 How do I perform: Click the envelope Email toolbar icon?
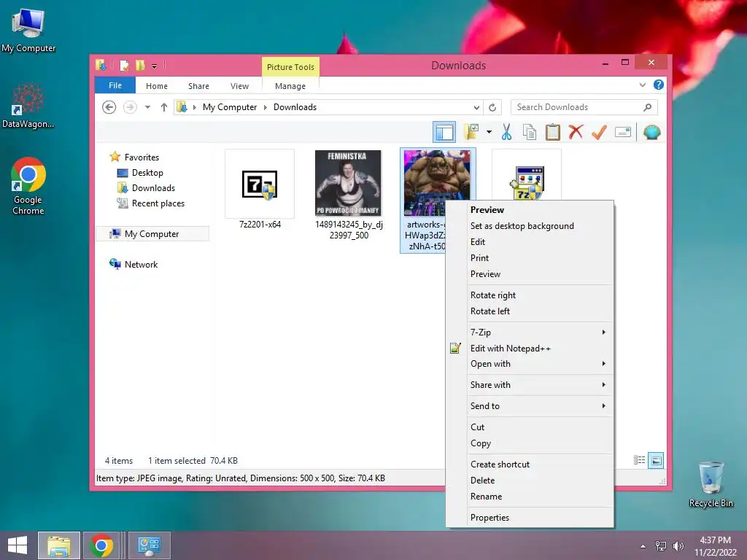pos(623,133)
